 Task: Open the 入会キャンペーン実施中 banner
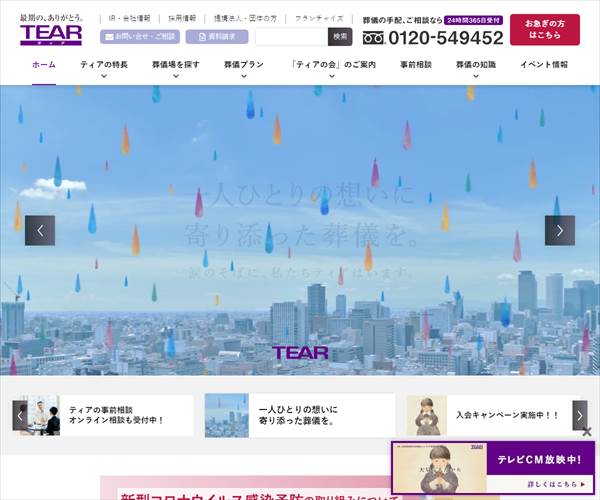[494, 415]
